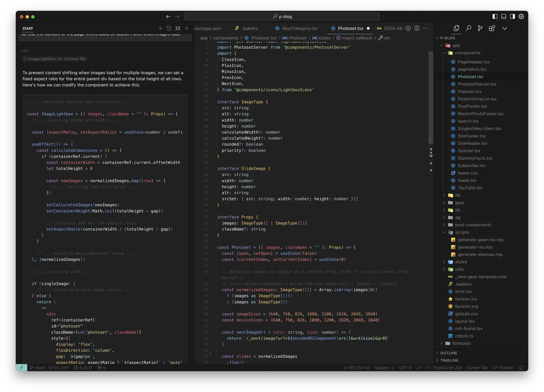Click the editor vertical scrollbar

[x=431, y=98]
